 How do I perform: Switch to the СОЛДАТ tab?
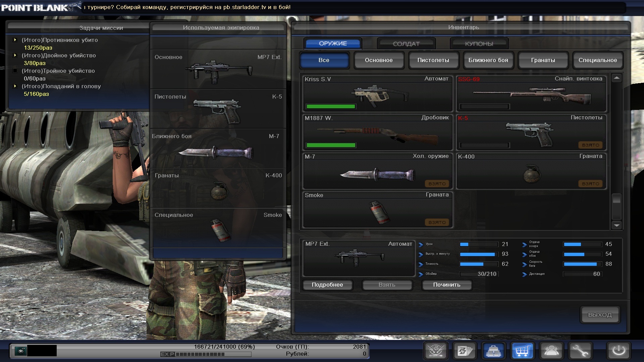point(406,44)
